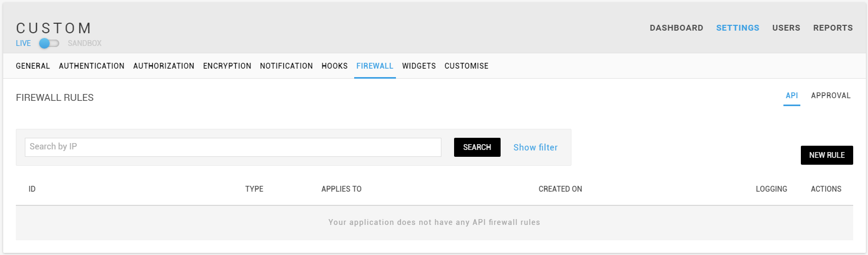Select the ENCRYPTION tab

click(x=227, y=66)
